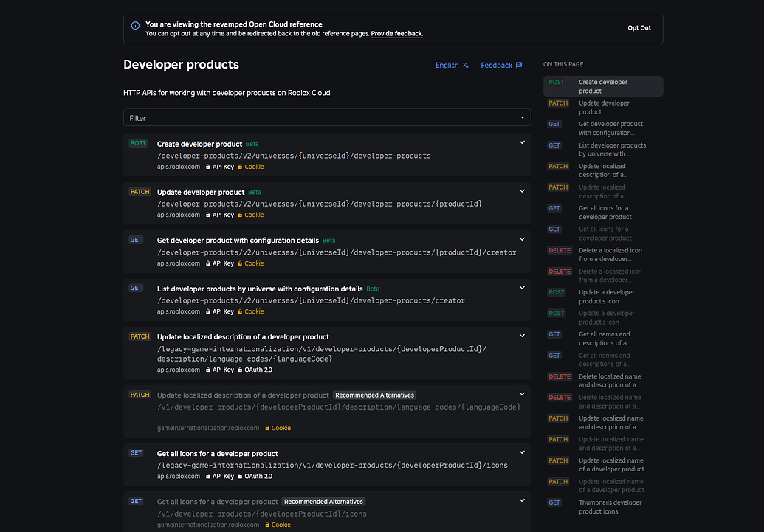Click the POST badge on Create developer product
Viewport: 764px width, 532px height.
click(138, 143)
